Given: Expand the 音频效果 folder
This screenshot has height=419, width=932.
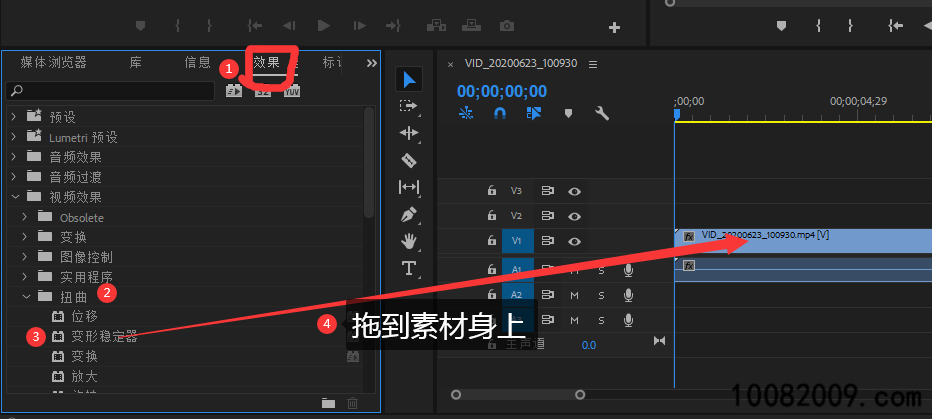Looking at the screenshot, I should pos(14,157).
